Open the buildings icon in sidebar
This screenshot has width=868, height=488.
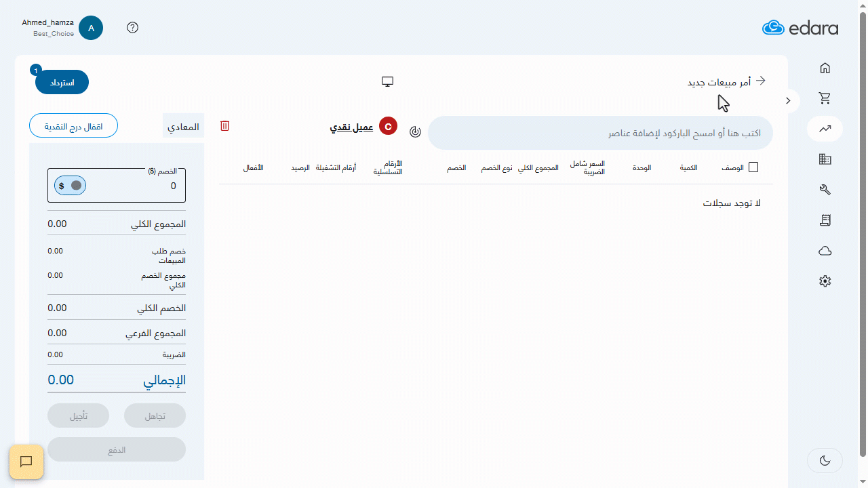[x=825, y=159]
